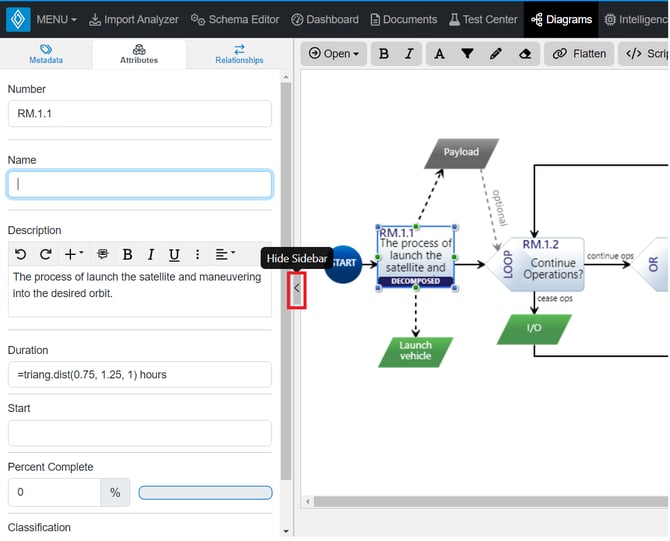This screenshot has height=541, width=670.
Task: Click the undo icon in Description editor
Action: pos(21,255)
